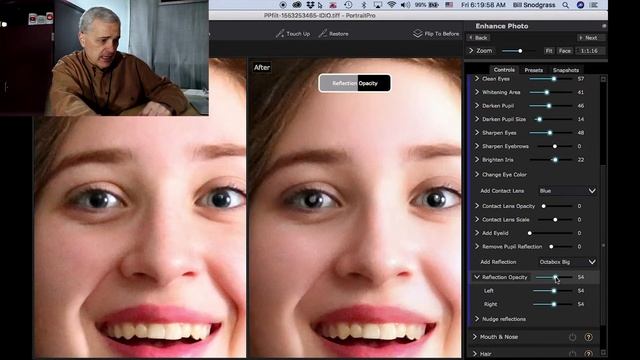Screen dimensions: 640x360
Task: Click the Fit zoom button
Action: pos(549,51)
